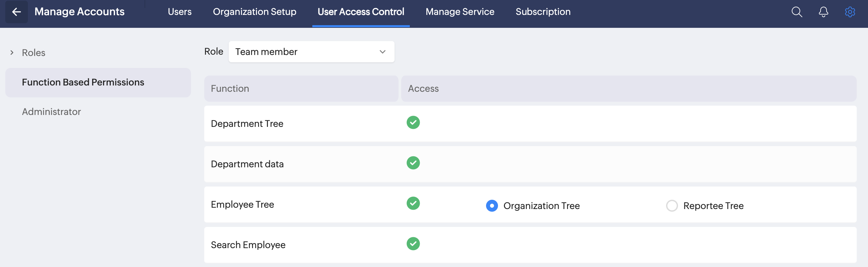This screenshot has width=868, height=267.
Task: Open the Organization Setup tab
Action: 254,12
